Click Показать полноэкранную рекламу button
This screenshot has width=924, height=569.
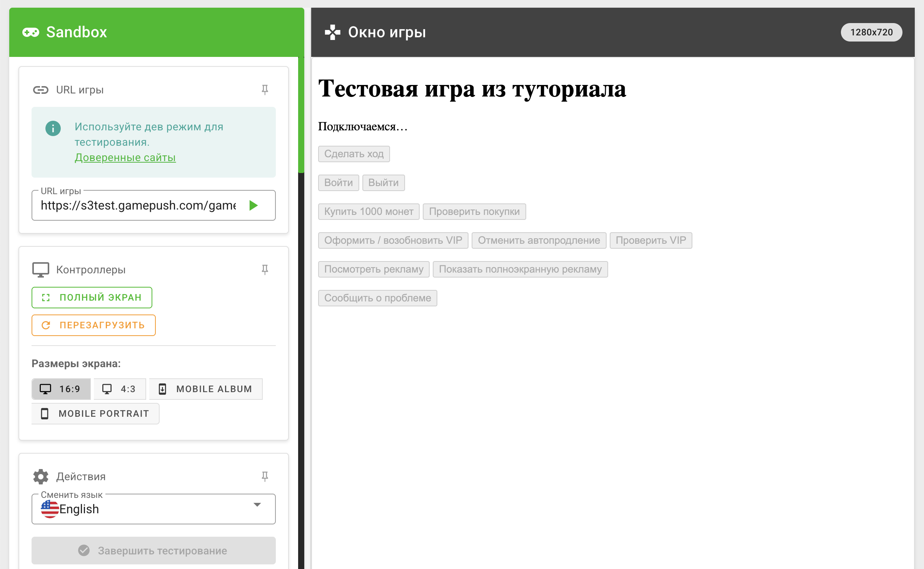coord(520,269)
